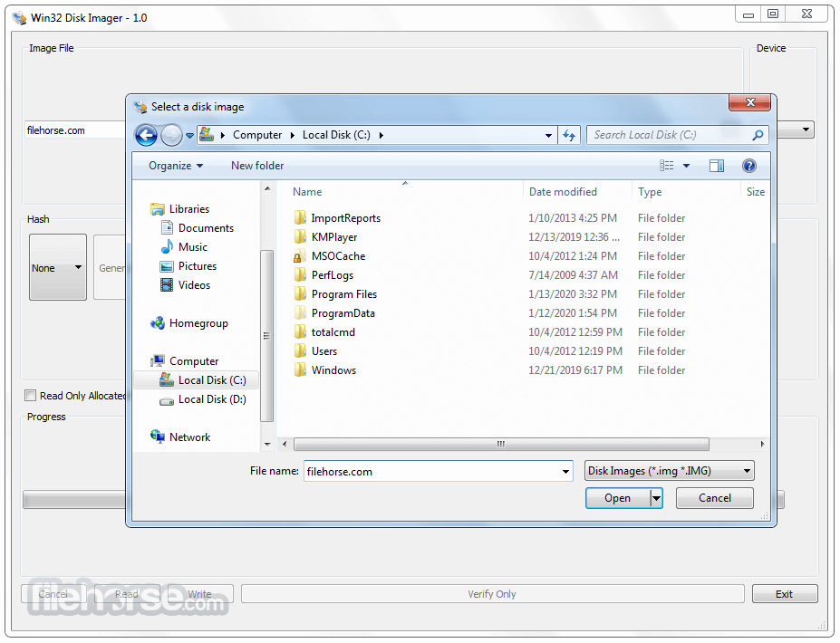This screenshot has height=643, width=840.
Task: Click the Image File path field in main window
Action: 75,130
